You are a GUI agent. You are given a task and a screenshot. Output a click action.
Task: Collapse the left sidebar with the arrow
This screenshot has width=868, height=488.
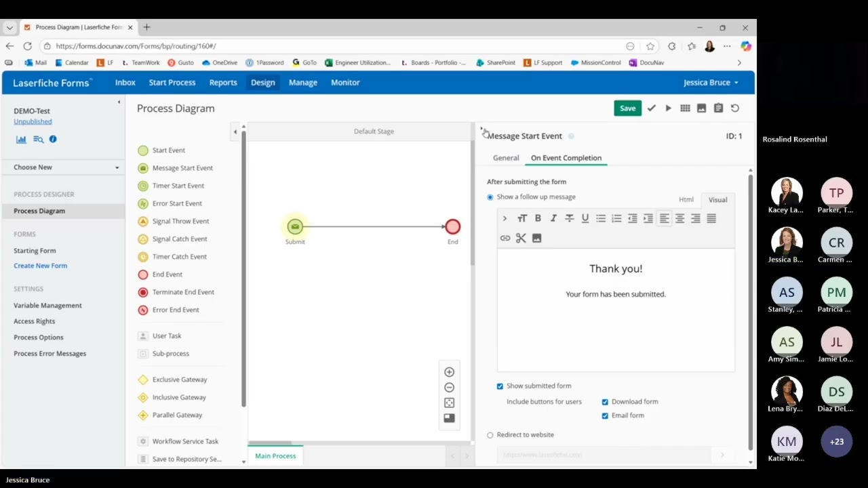pyautogui.click(x=119, y=102)
